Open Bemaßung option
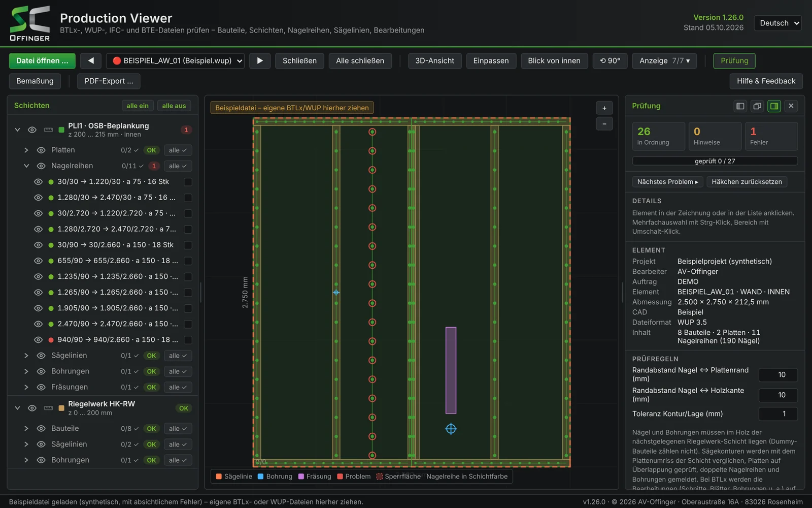 point(35,81)
